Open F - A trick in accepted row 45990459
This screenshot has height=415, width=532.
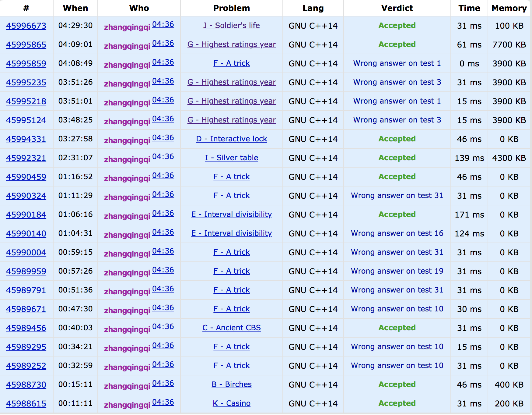[x=231, y=177]
